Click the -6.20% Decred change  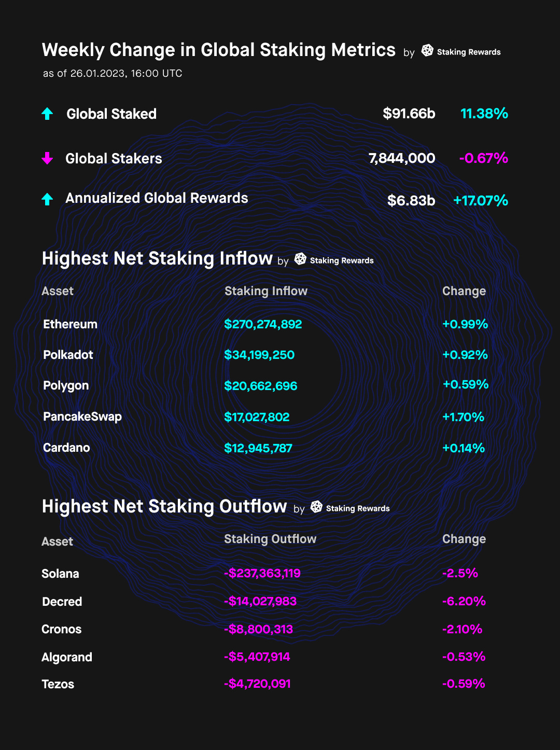click(464, 601)
